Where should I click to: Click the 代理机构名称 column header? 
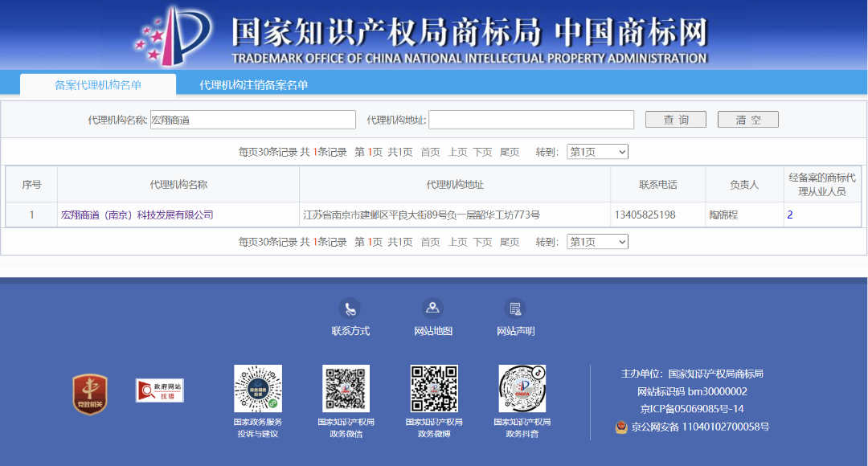click(x=178, y=184)
